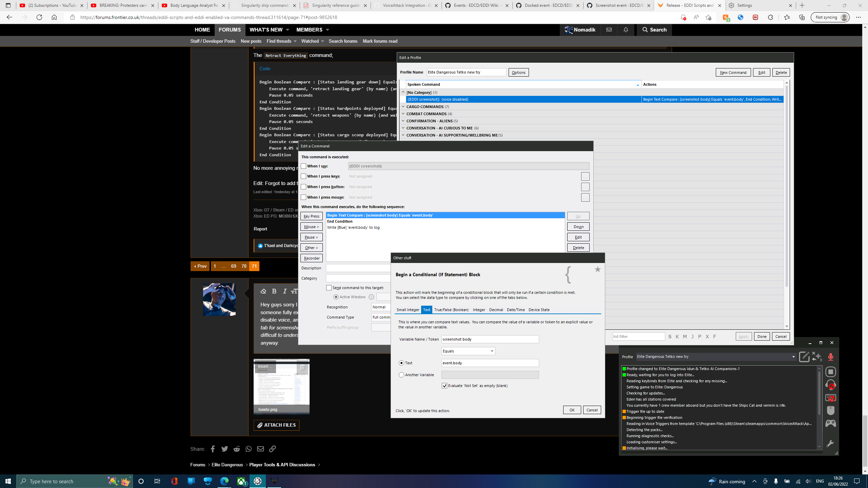868x488 pixels.
Task: Open Microsoft Edge from the taskbar
Action: coord(224,481)
